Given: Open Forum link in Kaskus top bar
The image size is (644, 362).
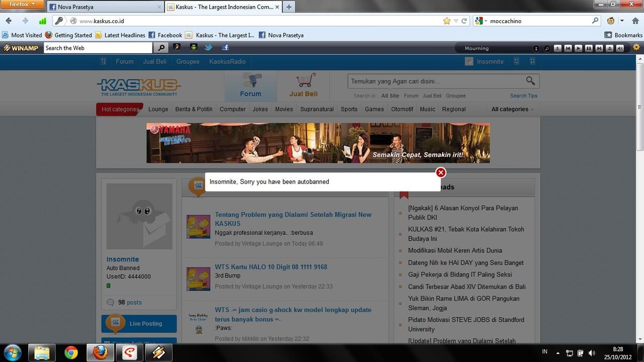Looking at the screenshot, I should pyautogui.click(x=125, y=61).
